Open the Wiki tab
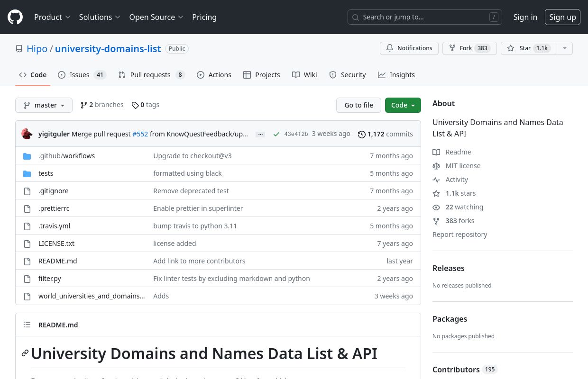 (x=304, y=75)
